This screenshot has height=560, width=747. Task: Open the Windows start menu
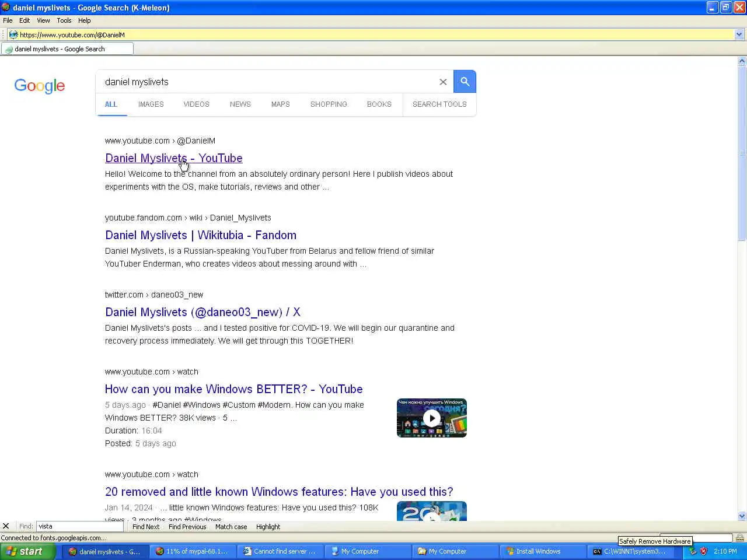coord(28,551)
